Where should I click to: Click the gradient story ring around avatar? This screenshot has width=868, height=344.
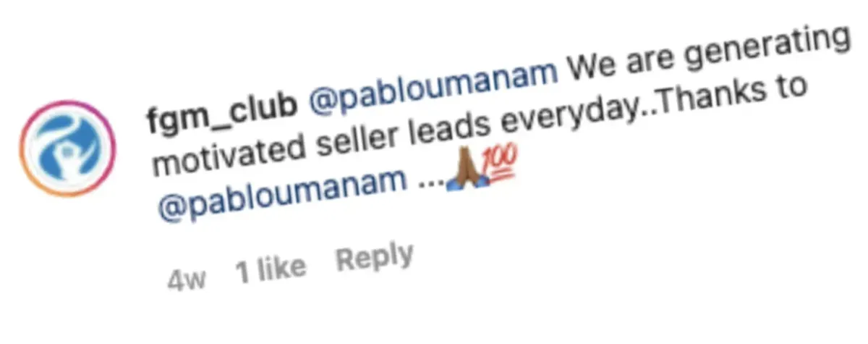coord(67,148)
